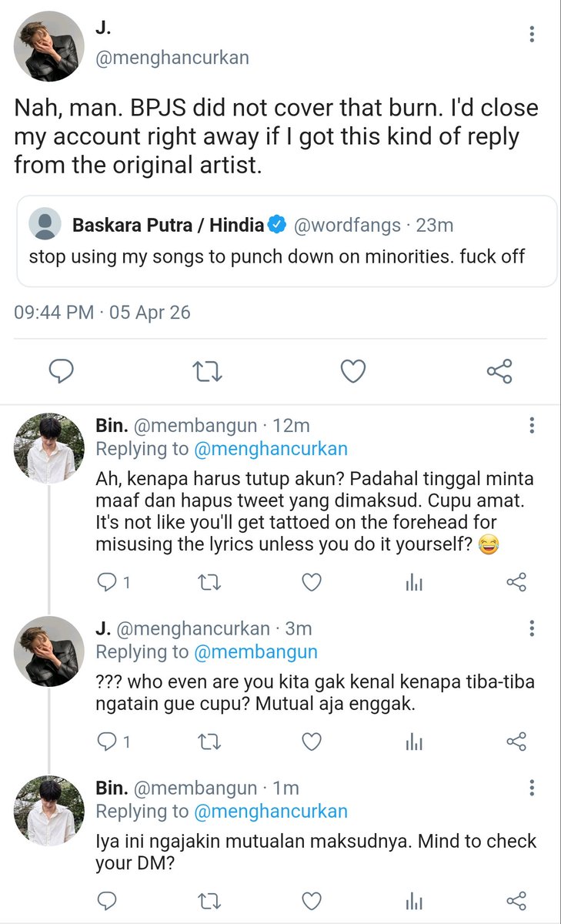The image size is (561, 924).
Task: Like J.'s reply about Mutual aja enggak
Action: click(311, 742)
